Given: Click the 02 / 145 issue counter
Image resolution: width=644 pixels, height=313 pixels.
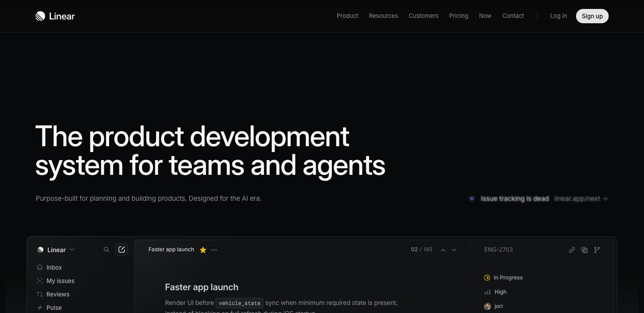Looking at the screenshot, I should point(422,250).
